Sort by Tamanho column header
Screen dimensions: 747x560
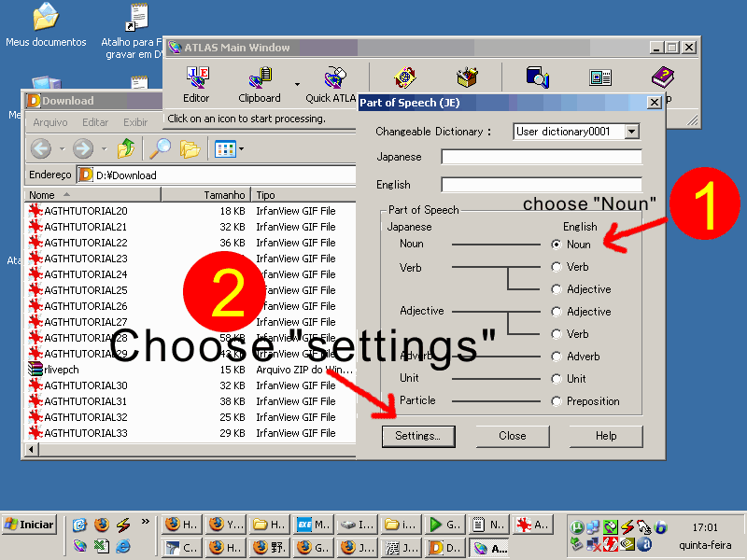(x=205, y=195)
